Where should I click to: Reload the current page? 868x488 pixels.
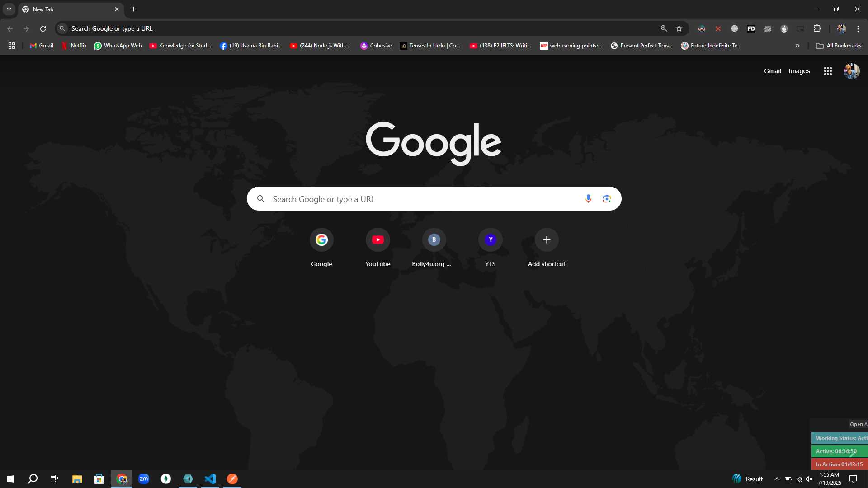point(43,28)
